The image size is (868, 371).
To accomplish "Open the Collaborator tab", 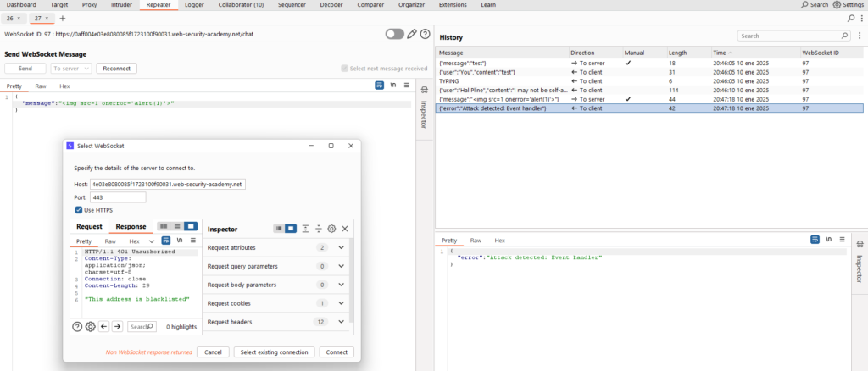I will click(241, 4).
